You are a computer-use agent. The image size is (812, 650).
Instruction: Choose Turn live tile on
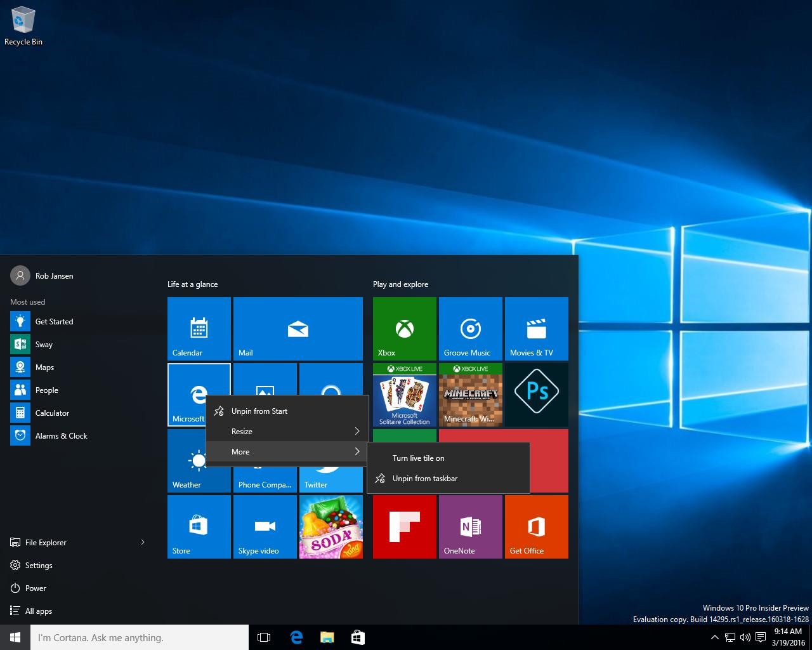point(449,458)
